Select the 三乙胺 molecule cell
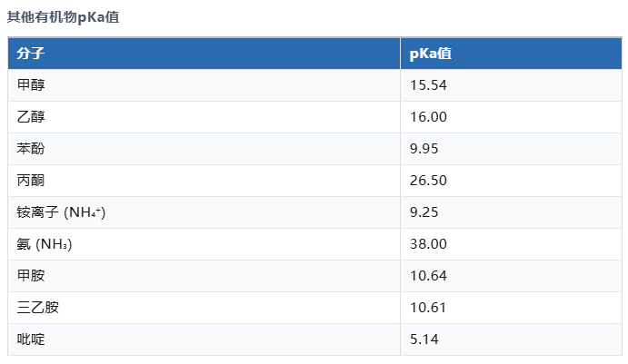 (37, 308)
